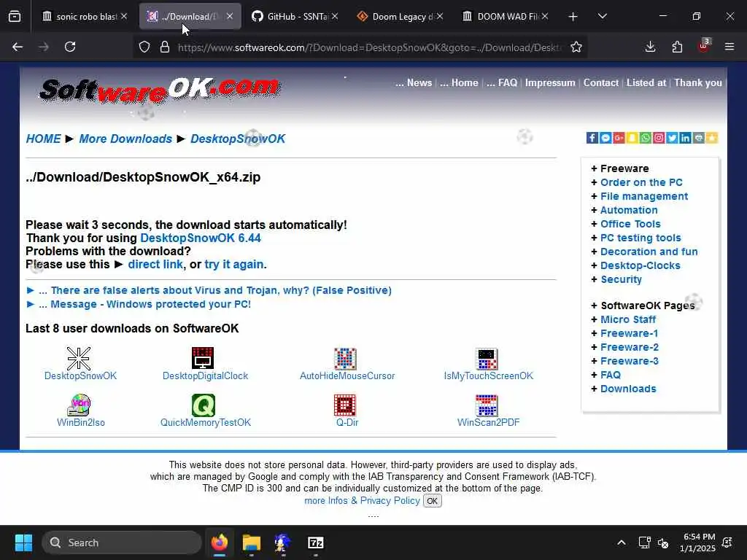Share page on Twitter icon
The image size is (747, 560).
point(672,138)
